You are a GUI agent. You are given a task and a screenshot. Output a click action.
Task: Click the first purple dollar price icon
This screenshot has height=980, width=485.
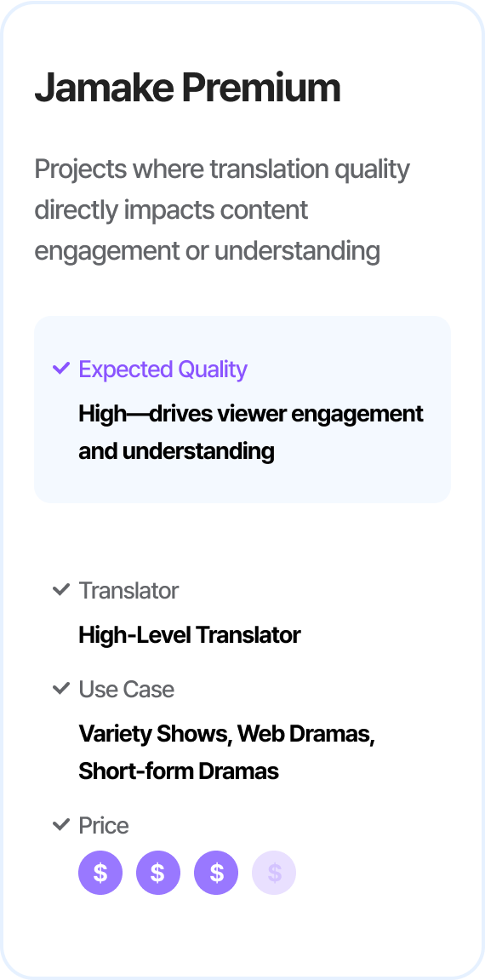coord(100,873)
